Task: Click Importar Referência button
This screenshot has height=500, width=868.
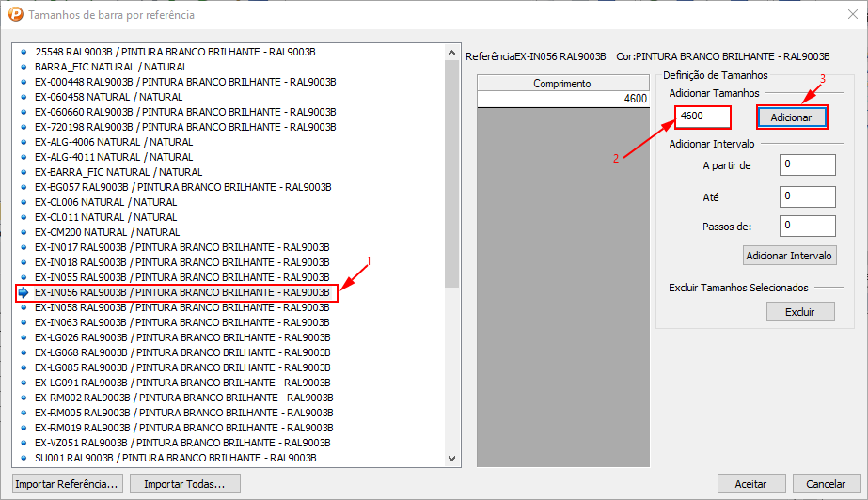Action: (x=68, y=484)
